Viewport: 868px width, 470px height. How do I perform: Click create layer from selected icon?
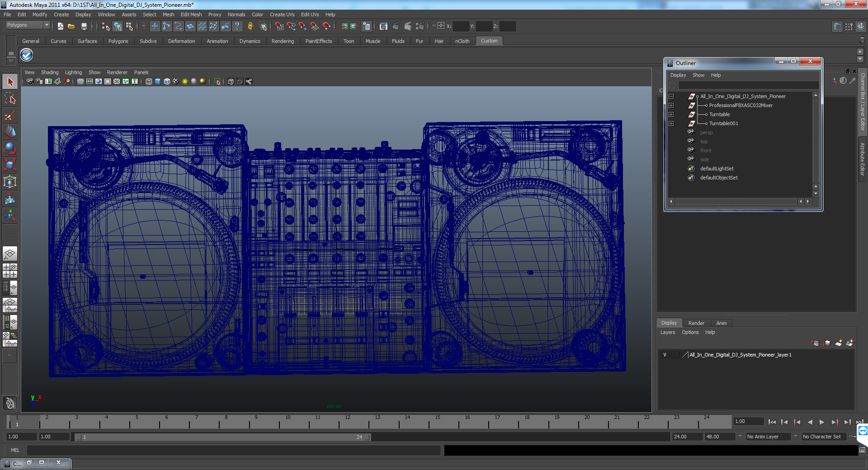[x=849, y=343]
